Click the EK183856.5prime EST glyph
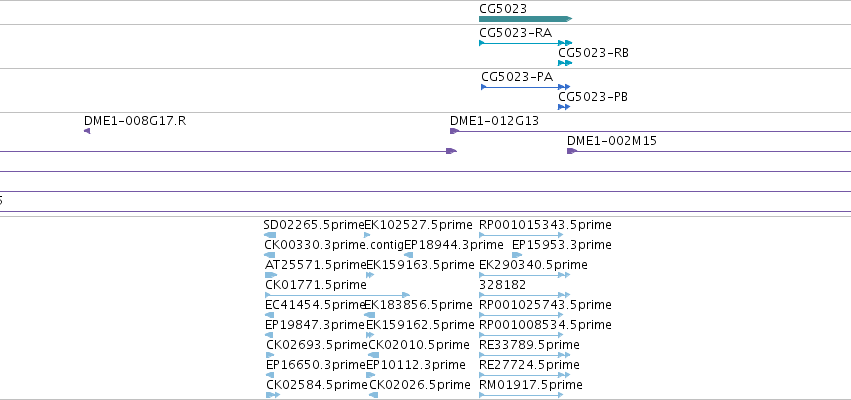The width and height of the screenshot is (851, 400). 369,315
